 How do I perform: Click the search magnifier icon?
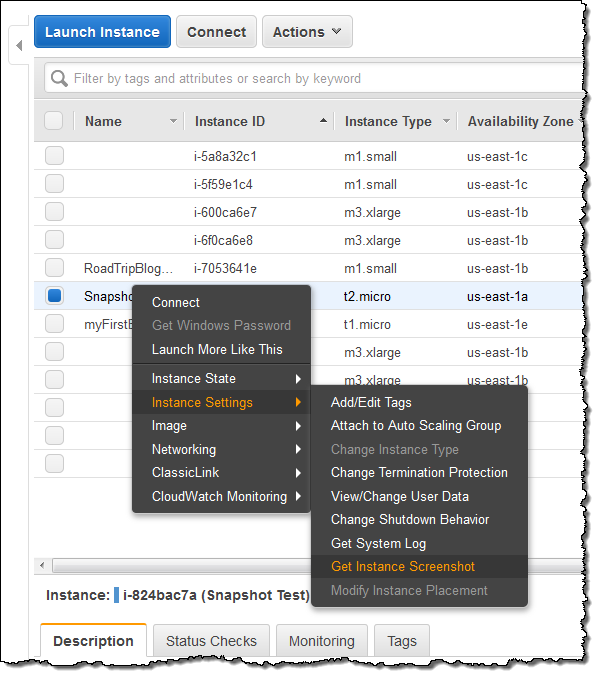(59, 78)
